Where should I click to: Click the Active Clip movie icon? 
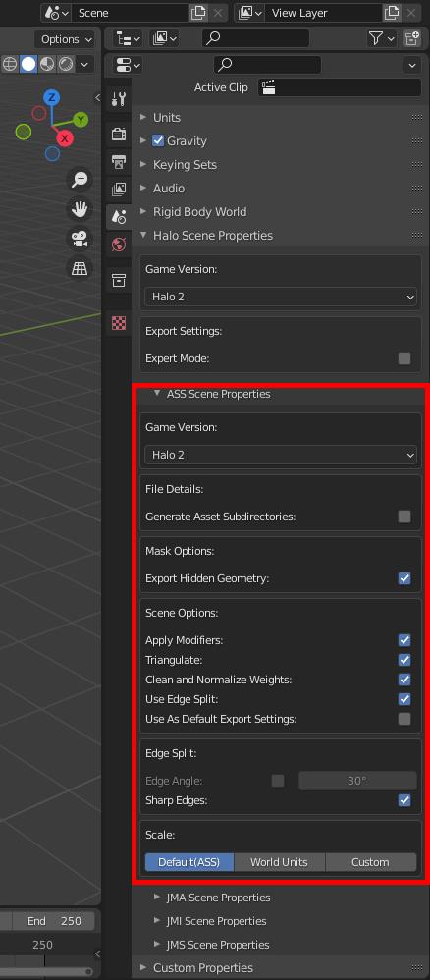[x=269, y=87]
